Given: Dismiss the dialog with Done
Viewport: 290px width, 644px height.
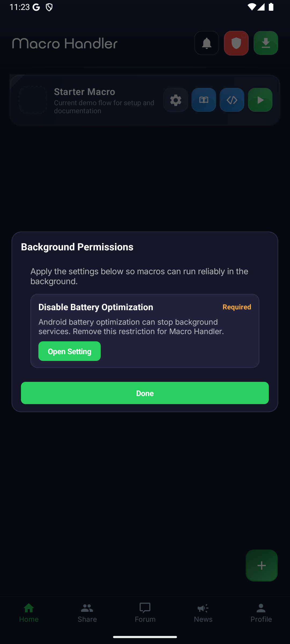Looking at the screenshot, I should tap(145, 393).
